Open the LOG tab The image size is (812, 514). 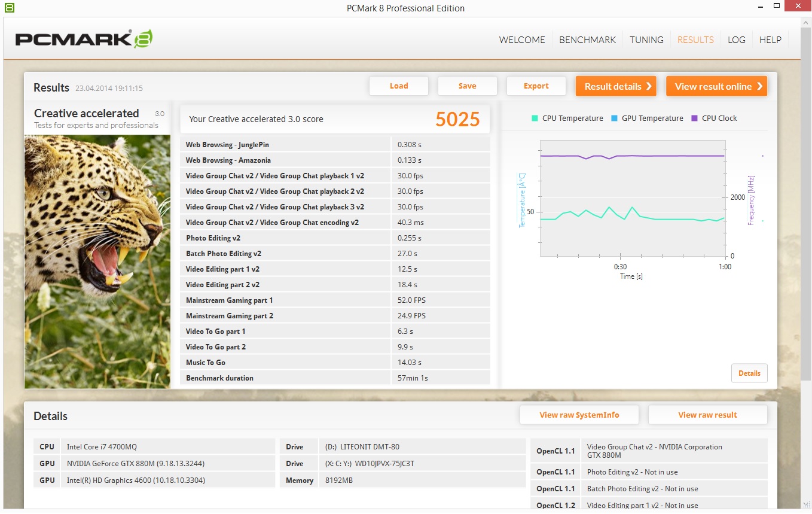pyautogui.click(x=737, y=40)
